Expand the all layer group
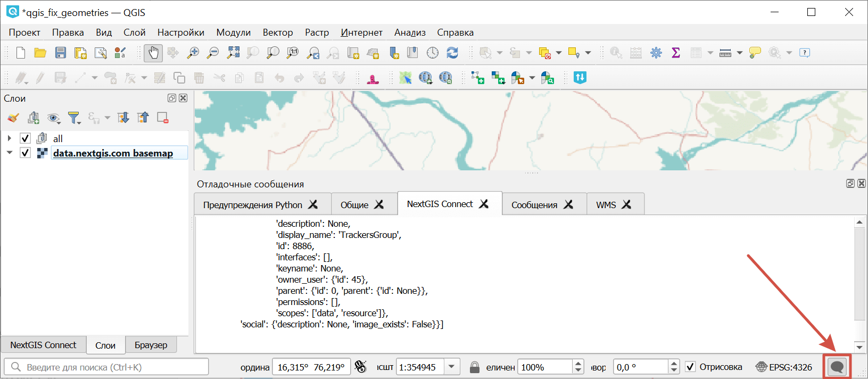 [x=10, y=138]
